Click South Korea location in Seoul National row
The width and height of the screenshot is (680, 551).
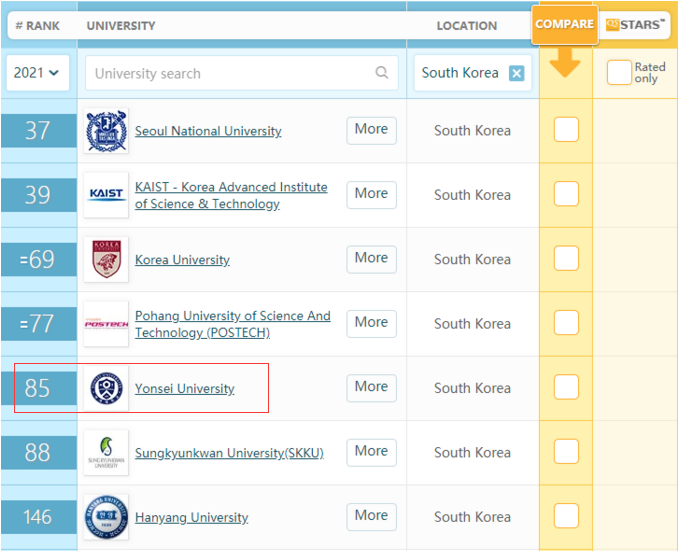point(472,130)
